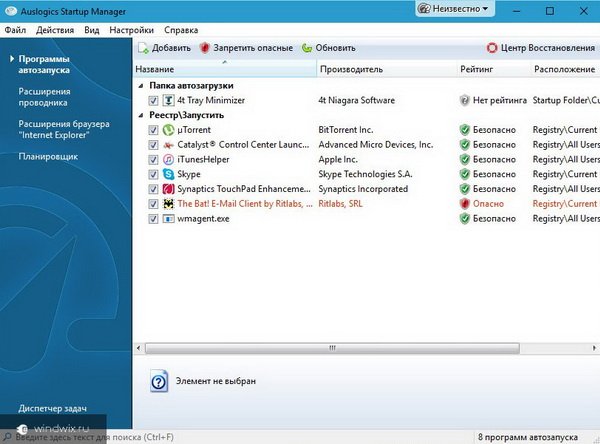Screen dimensions: 600x444
Task: Click the scrollbar right arrow
Action: [x=594, y=348]
